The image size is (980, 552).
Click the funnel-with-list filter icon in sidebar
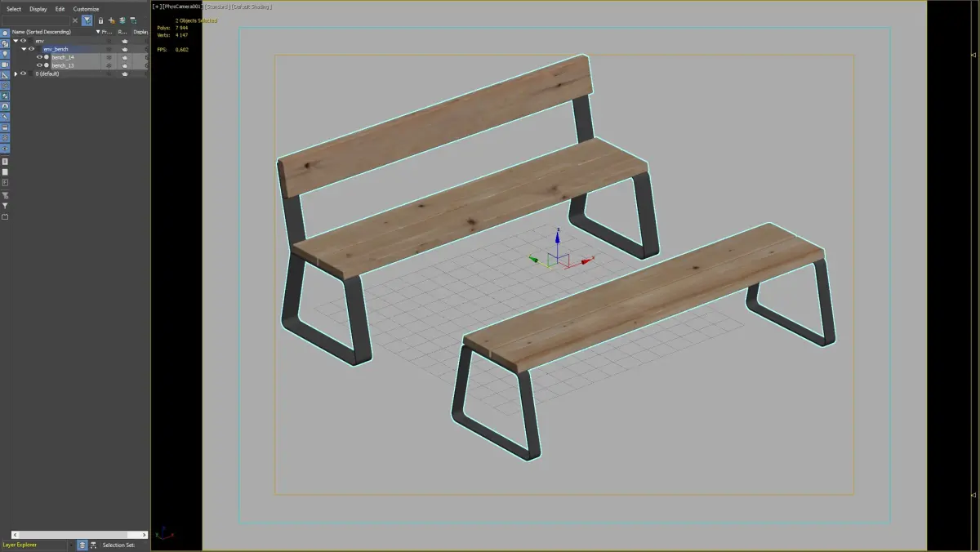(5, 195)
